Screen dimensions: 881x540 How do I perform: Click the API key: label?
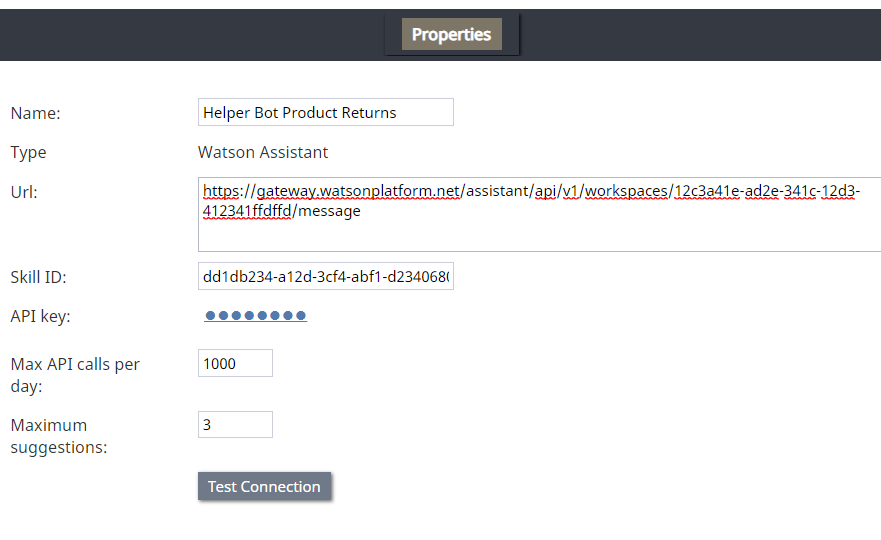pos(40,316)
